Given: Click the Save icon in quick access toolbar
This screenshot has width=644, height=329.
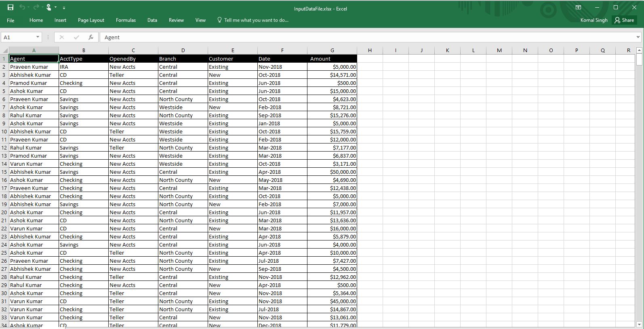Looking at the screenshot, I should click(x=11, y=7).
